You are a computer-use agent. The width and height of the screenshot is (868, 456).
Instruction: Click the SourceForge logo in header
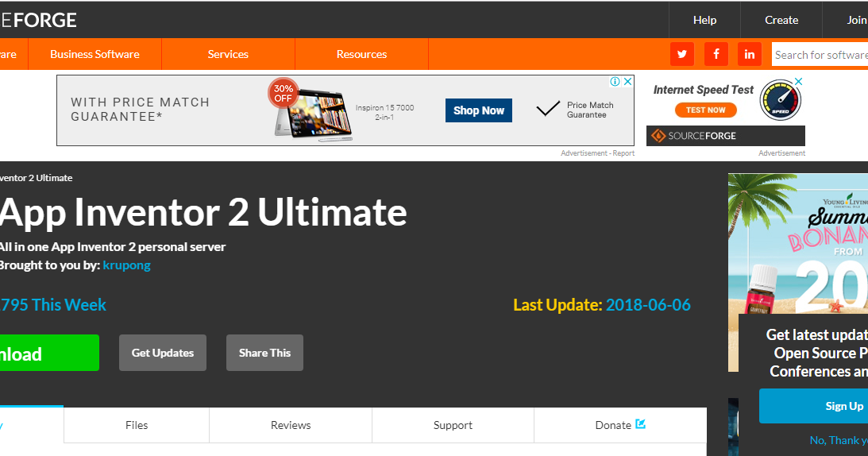[x=38, y=20]
